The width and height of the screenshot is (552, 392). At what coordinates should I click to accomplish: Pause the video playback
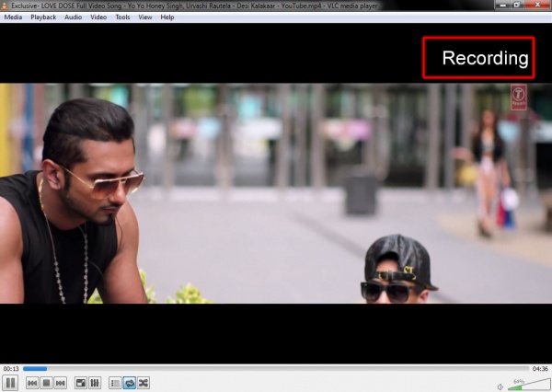[x=10, y=383]
